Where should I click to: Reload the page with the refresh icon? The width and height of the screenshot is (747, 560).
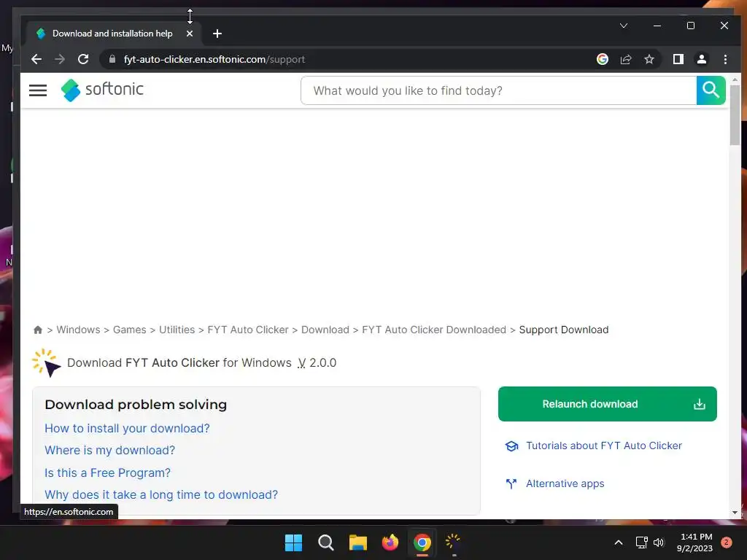click(83, 59)
